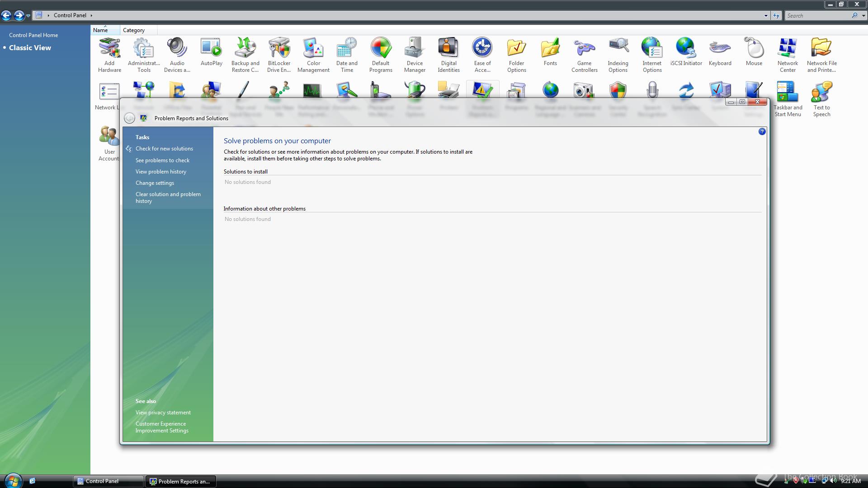
Task: Click Check for new solutions link
Action: [164, 149]
